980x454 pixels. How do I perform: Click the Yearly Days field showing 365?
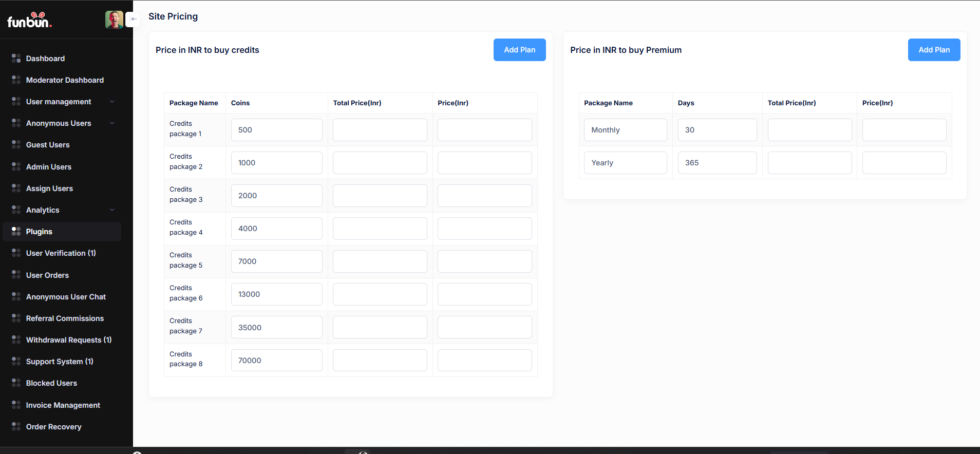[717, 163]
